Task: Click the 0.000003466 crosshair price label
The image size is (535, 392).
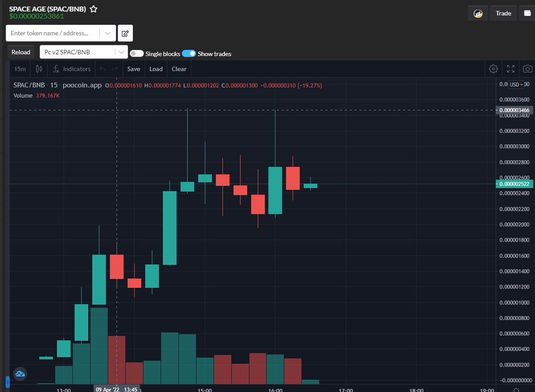Action: 514,110
